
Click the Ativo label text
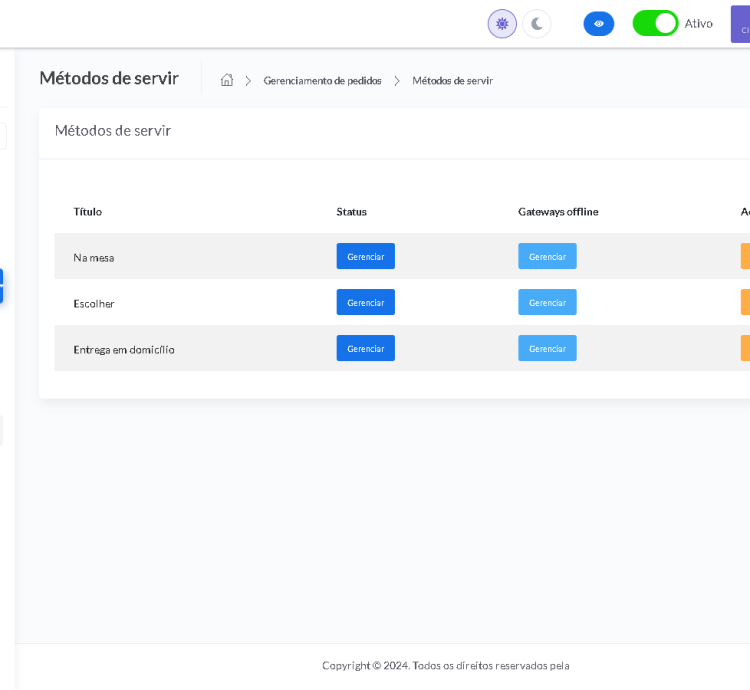[698, 23]
